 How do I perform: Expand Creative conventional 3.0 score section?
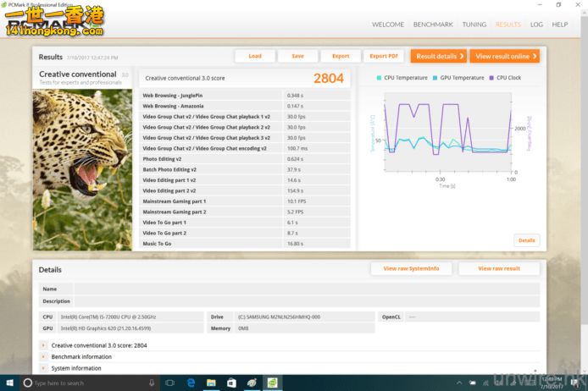tap(43, 345)
